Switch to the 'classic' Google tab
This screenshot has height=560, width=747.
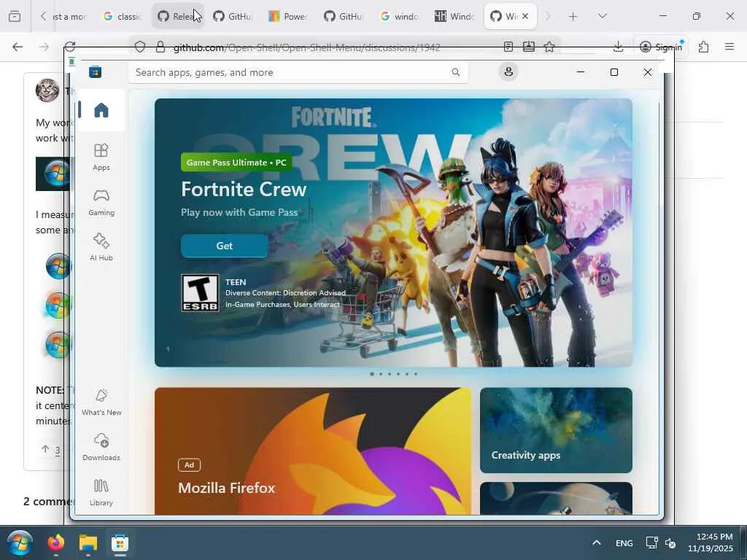click(122, 16)
